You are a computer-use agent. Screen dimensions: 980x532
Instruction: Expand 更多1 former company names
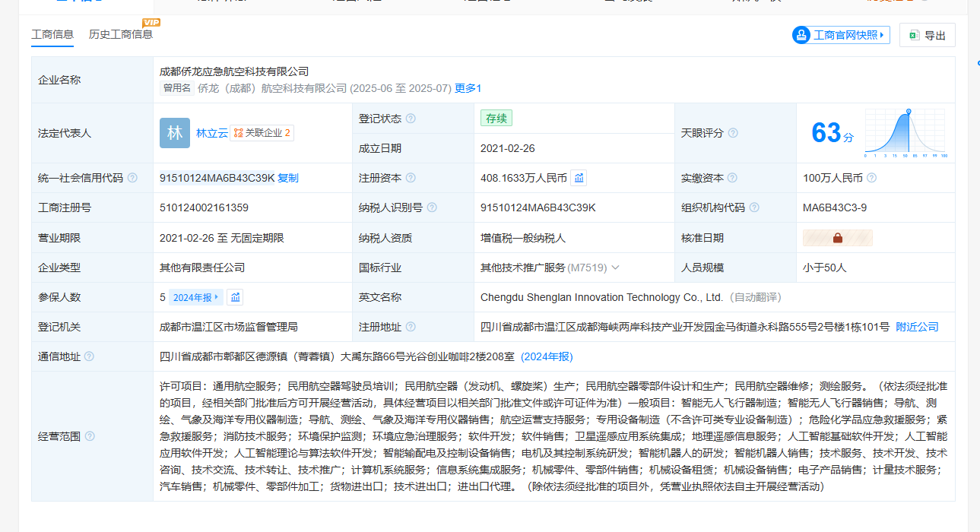[468, 88]
